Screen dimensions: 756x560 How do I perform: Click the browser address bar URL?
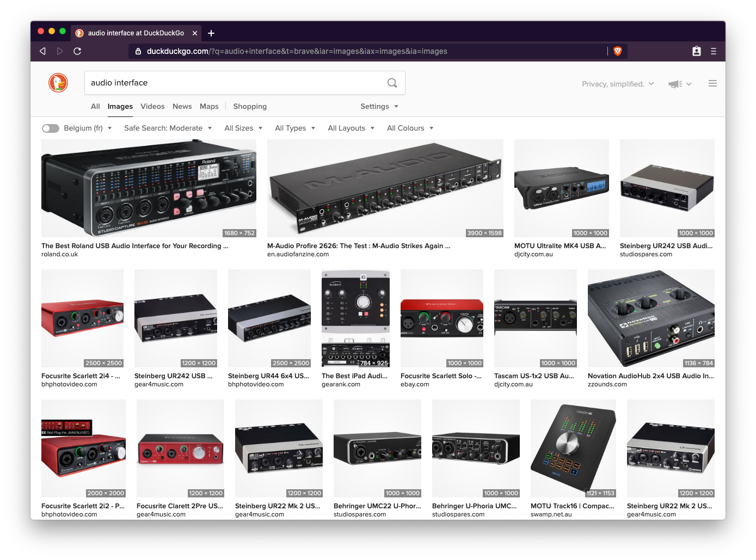pyautogui.click(x=297, y=51)
